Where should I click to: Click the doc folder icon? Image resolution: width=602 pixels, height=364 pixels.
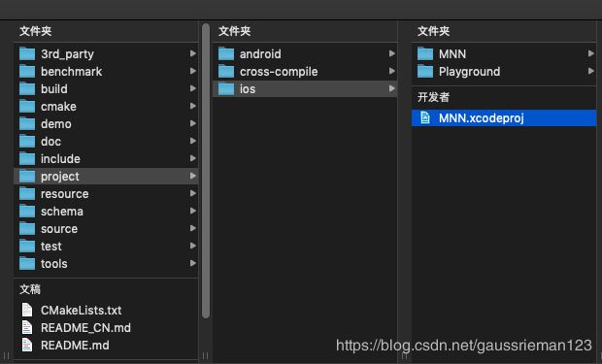tap(27, 142)
